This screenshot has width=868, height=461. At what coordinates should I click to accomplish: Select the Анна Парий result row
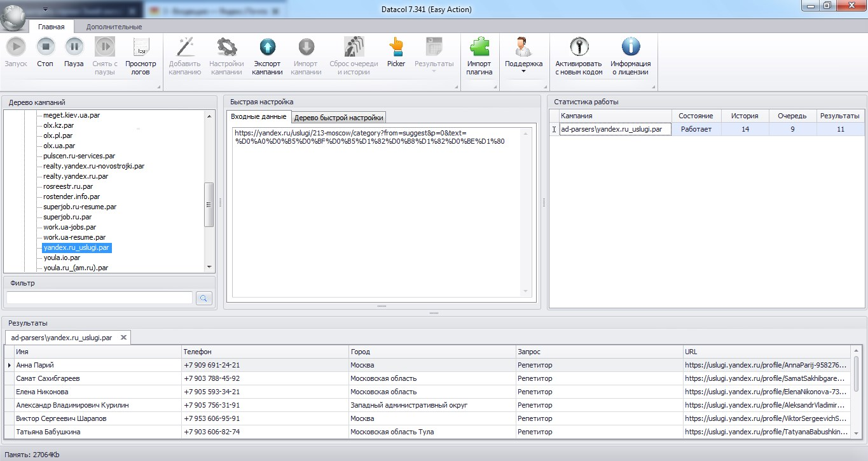[427, 365]
